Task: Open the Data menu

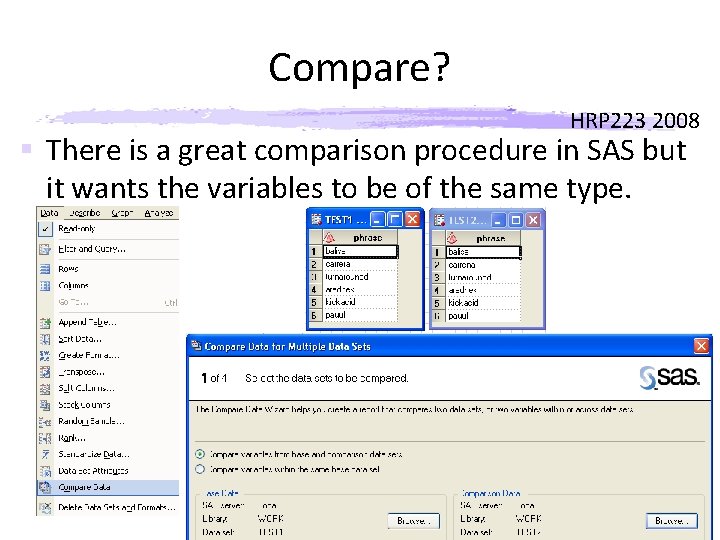Action: [x=49, y=213]
